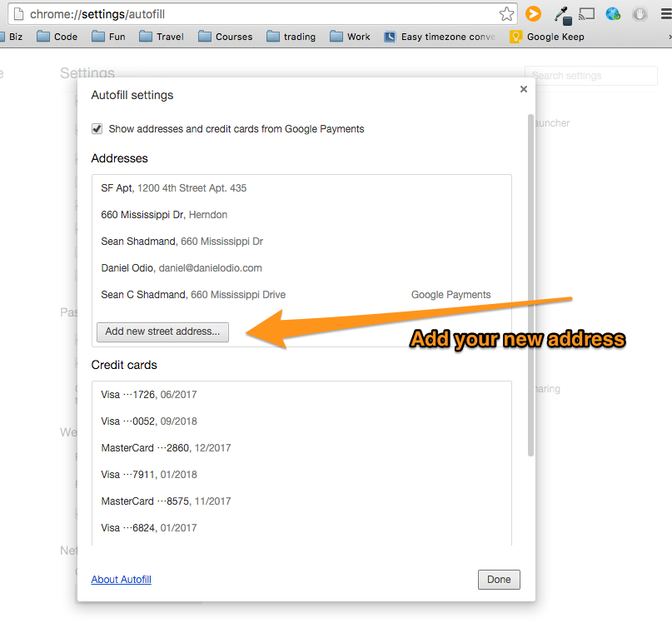672x623 pixels.
Task: Click the dialog's vertical scrollbar
Action: click(530, 283)
